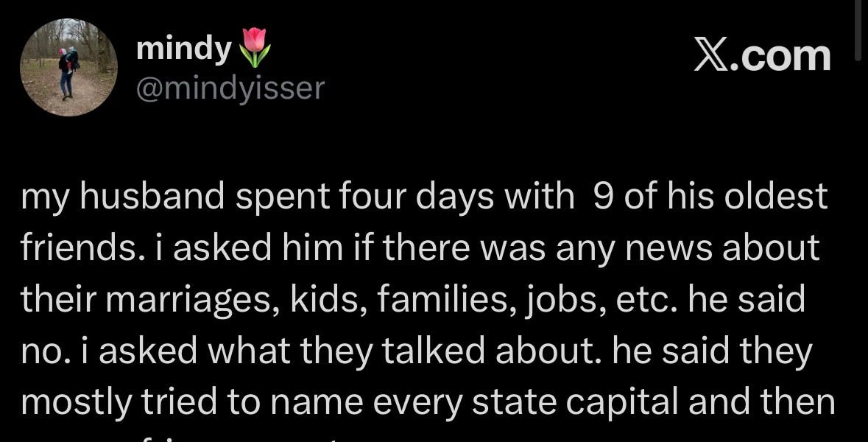This screenshot has width=868, height=442.
Task: Click mindy's round profile avatar
Action: tap(68, 68)
